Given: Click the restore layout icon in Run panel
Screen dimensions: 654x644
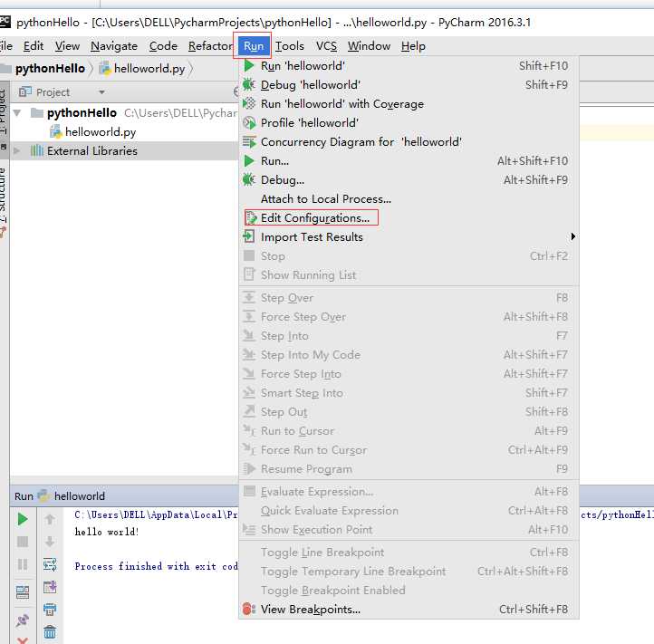Looking at the screenshot, I should click(x=23, y=592).
